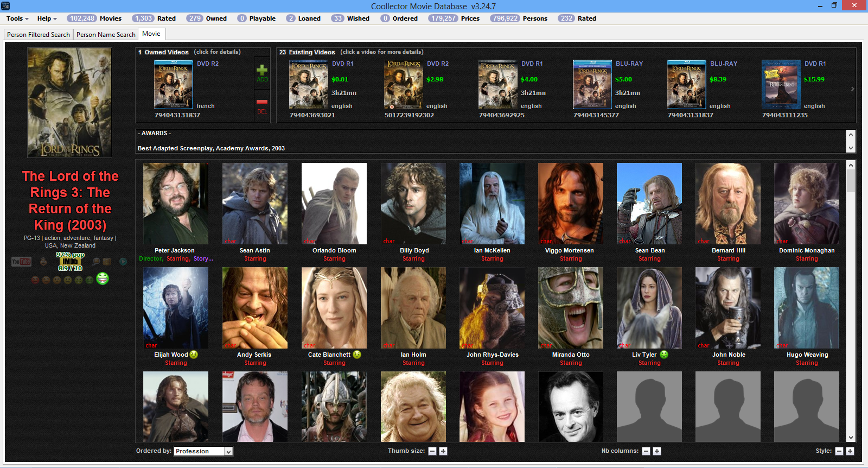Click the 0 Ordered counter
The image size is (868, 468).
tap(399, 18)
